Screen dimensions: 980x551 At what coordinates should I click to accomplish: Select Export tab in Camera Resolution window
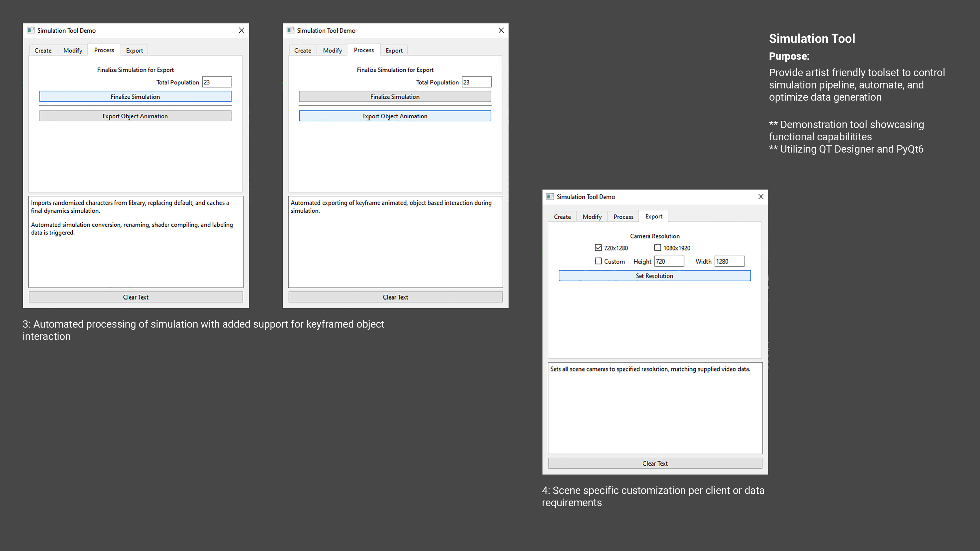pos(654,216)
